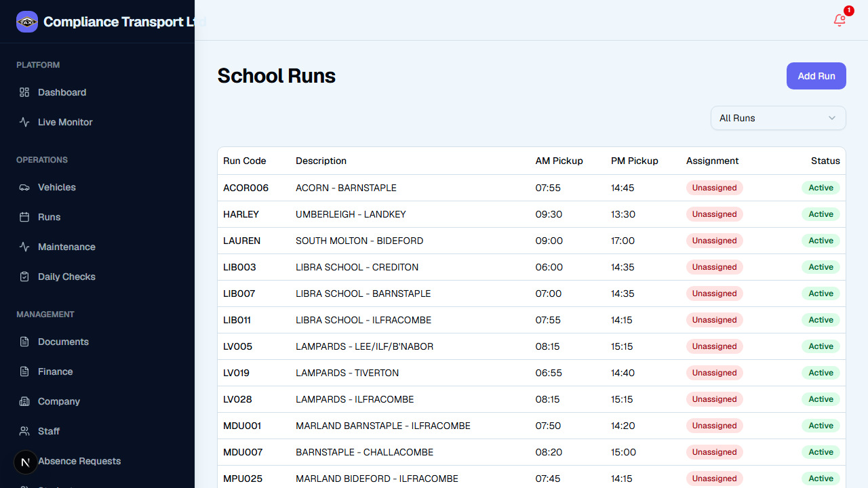The image size is (868, 488).
Task: Click the Assignment column header
Action: [x=713, y=161]
